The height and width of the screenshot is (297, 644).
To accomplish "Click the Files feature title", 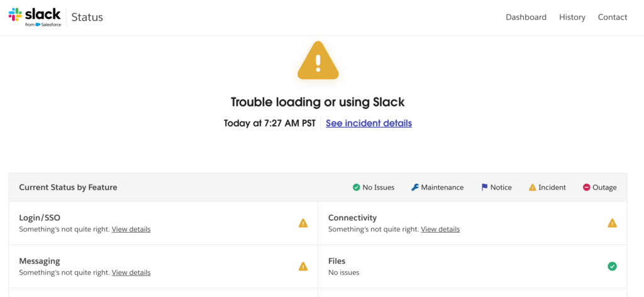I will [337, 261].
